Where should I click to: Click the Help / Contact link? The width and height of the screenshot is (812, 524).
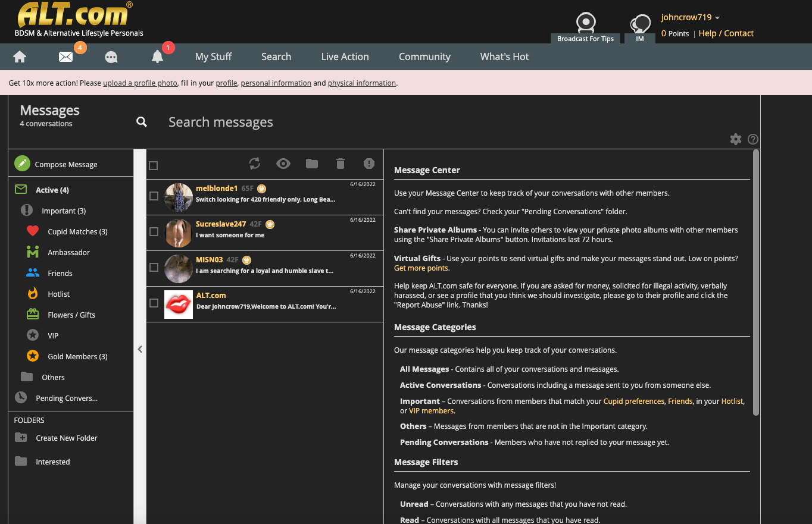tap(726, 33)
